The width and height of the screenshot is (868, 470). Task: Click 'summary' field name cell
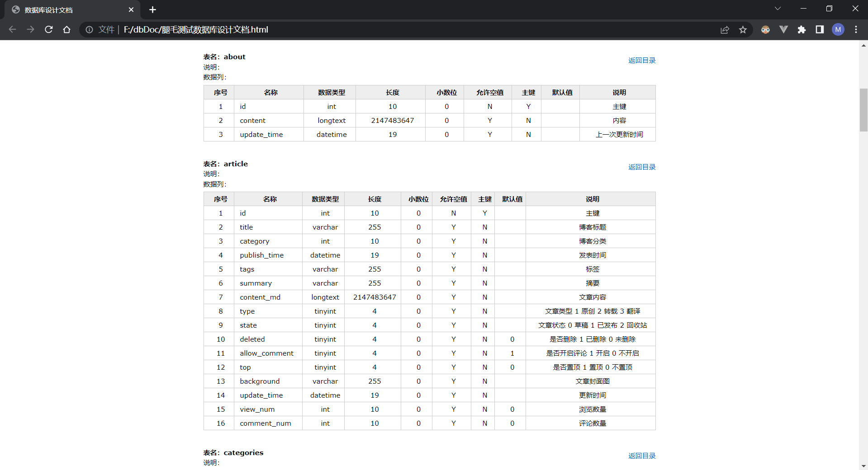[x=268, y=283]
